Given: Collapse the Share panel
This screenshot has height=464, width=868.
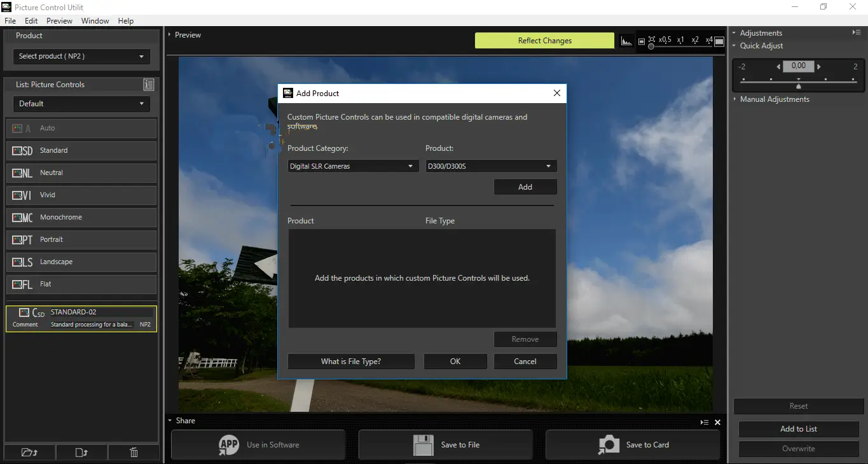Looking at the screenshot, I should pyautogui.click(x=170, y=421).
